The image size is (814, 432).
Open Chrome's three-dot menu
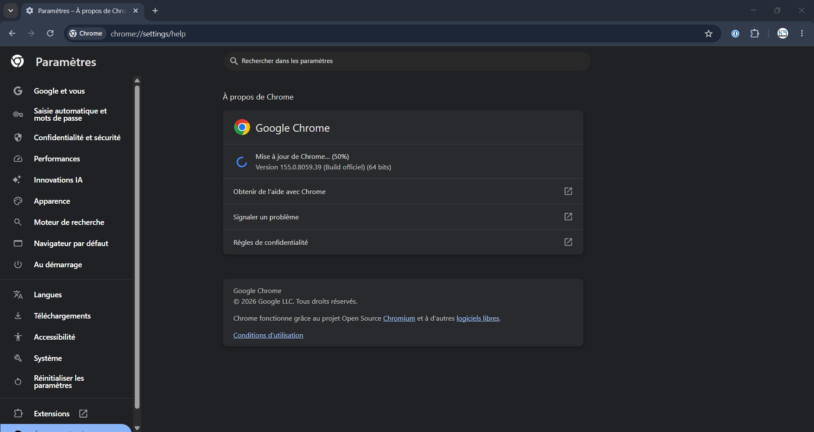[802, 33]
